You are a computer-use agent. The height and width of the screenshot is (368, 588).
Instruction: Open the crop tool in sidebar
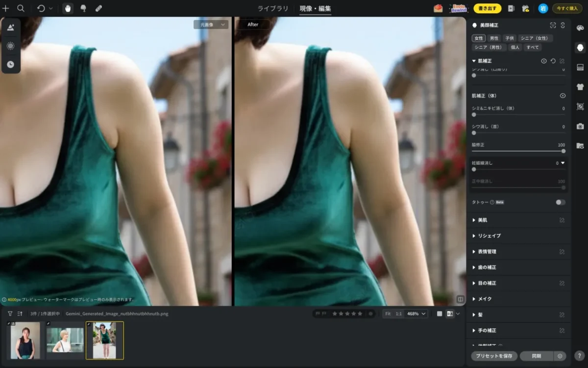580,106
